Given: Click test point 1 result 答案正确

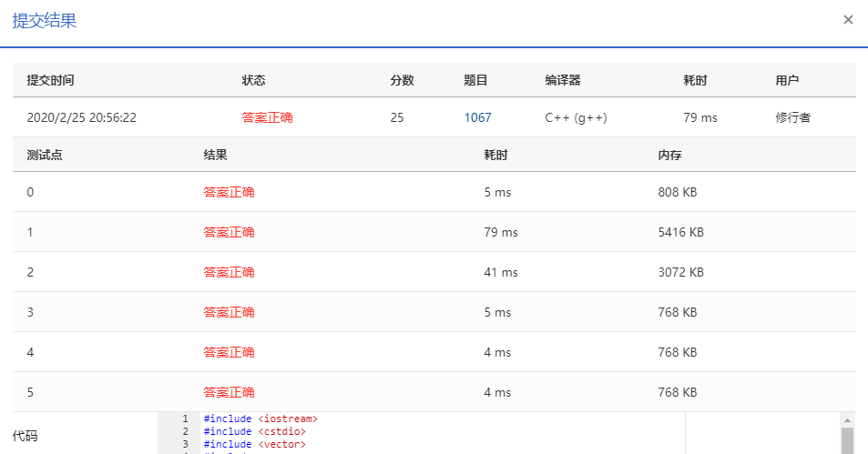Looking at the screenshot, I should coord(229,232).
